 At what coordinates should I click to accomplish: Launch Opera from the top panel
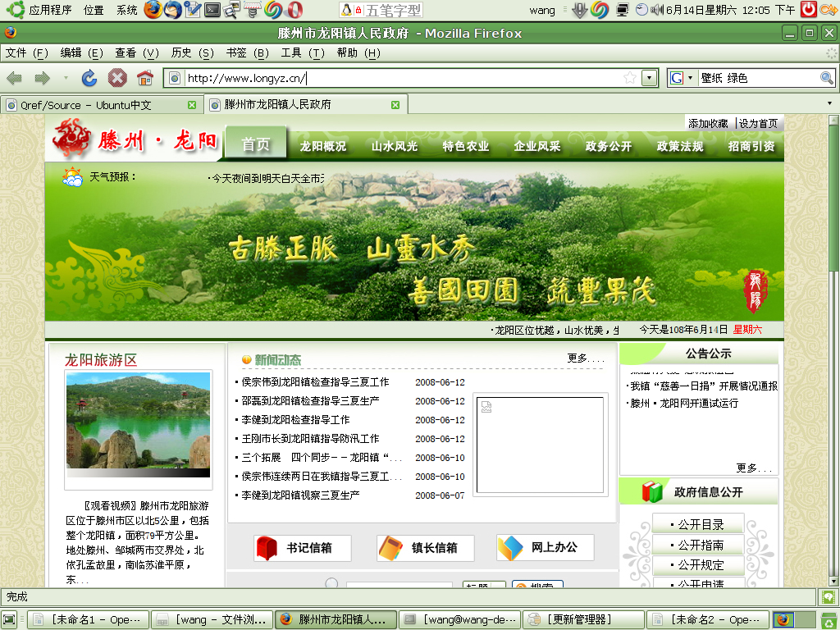coord(294,10)
